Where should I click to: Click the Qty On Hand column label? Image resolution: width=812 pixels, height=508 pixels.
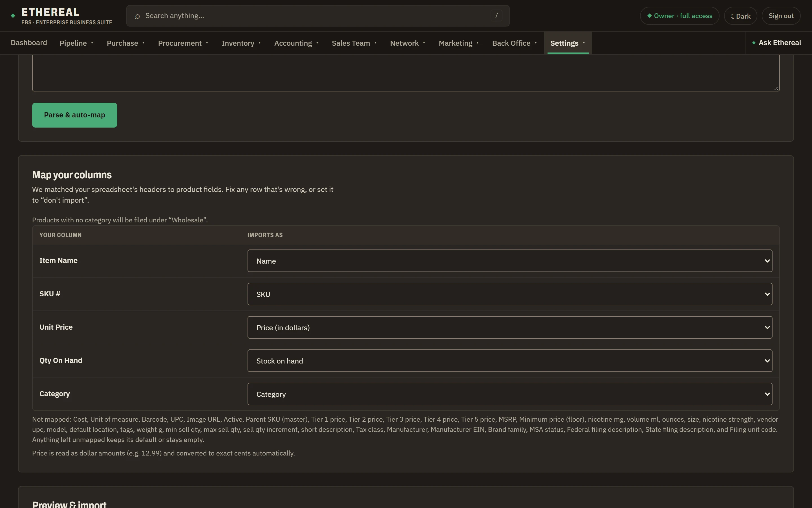coord(61,360)
